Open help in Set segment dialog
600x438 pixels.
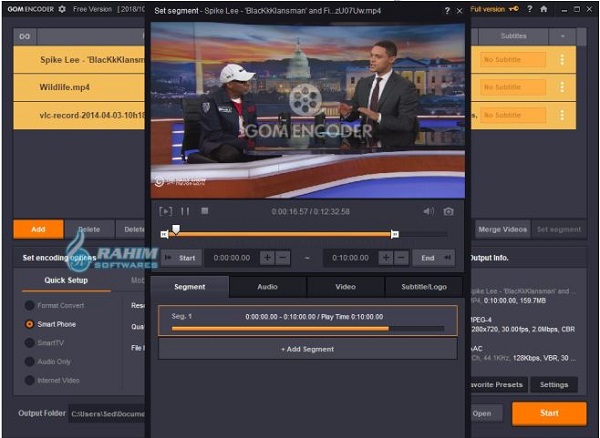click(x=447, y=11)
